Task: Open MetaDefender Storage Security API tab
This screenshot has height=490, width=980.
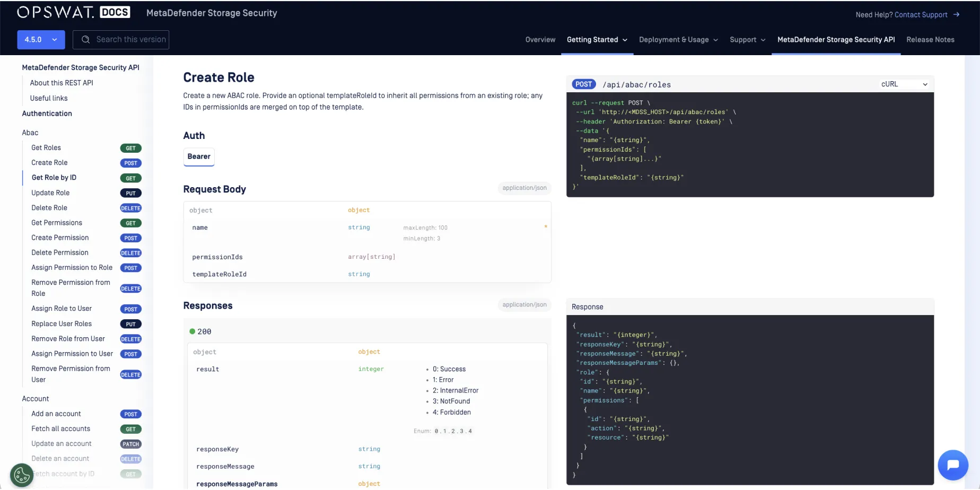Action: [x=836, y=40]
